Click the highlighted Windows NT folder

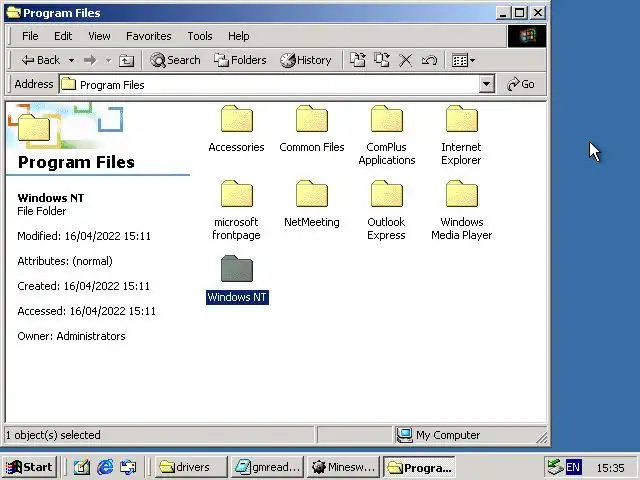coord(237,279)
